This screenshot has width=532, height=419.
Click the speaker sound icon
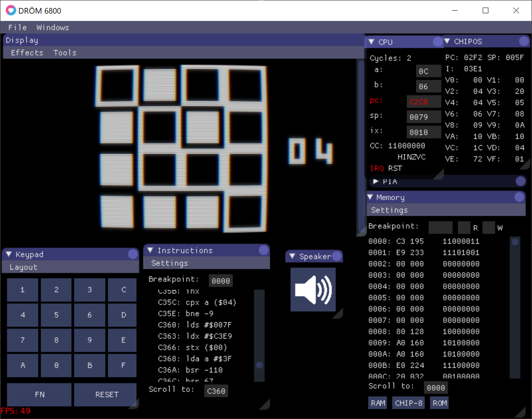point(313,290)
